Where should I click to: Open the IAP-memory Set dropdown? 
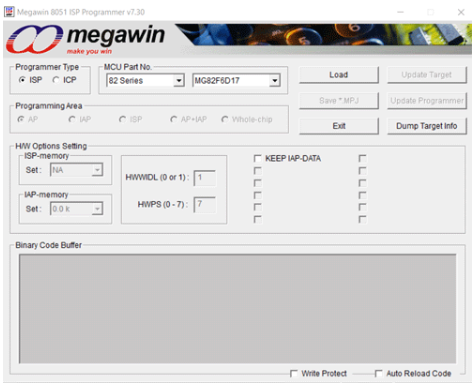77,209
